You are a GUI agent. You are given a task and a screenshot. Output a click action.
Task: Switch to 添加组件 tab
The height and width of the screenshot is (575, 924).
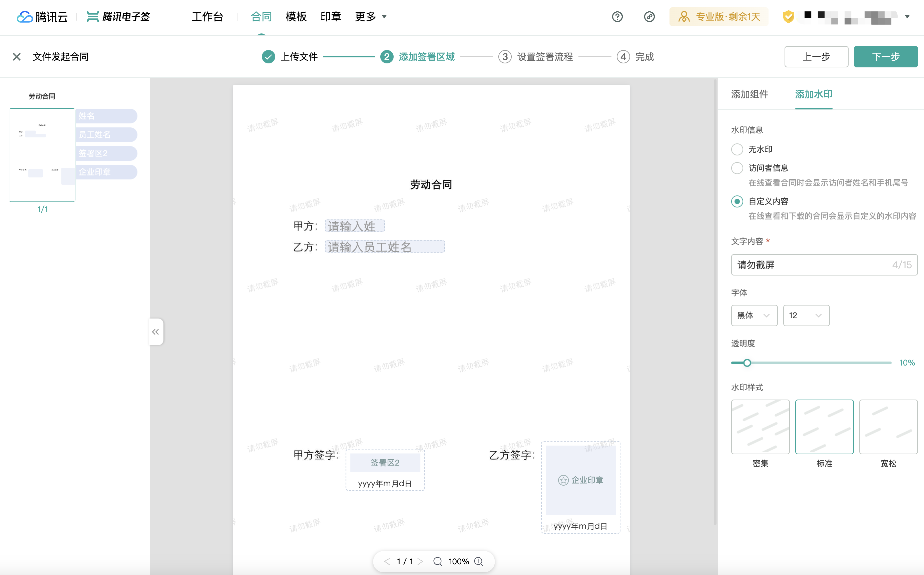coord(750,94)
